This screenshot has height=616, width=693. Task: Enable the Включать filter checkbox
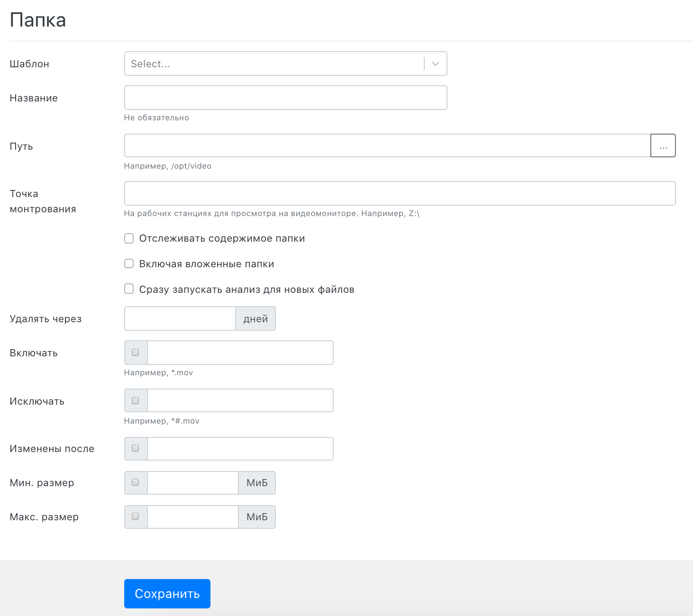pos(136,353)
